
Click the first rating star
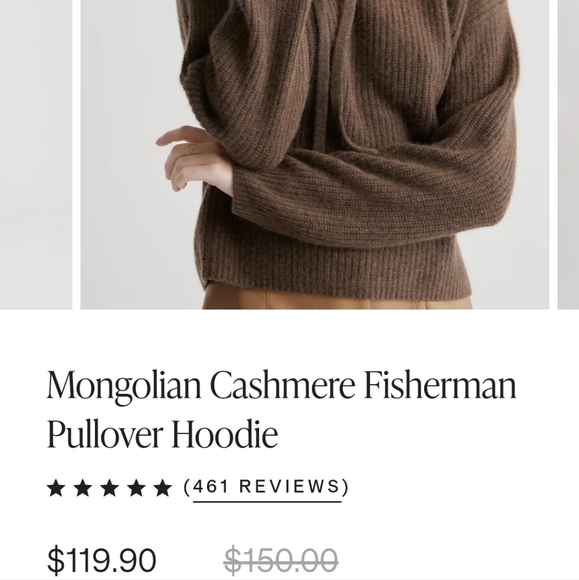(56, 488)
